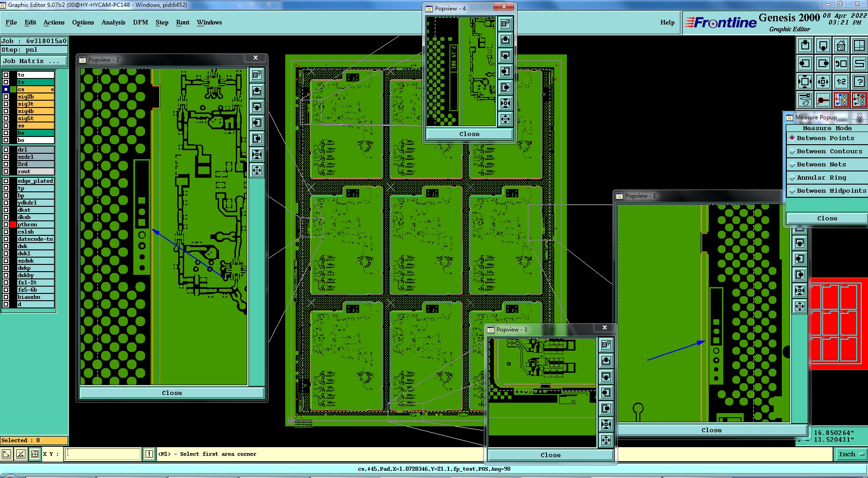Viewport: 868px width, 478px height.
Task: Click the pan up icon in main toolbar
Action: (805, 45)
